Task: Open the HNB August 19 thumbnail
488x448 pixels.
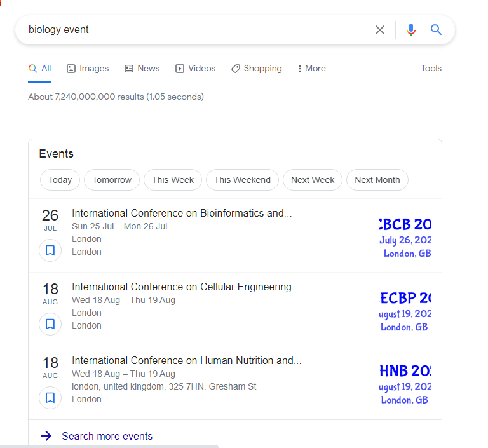Action: pos(405,385)
